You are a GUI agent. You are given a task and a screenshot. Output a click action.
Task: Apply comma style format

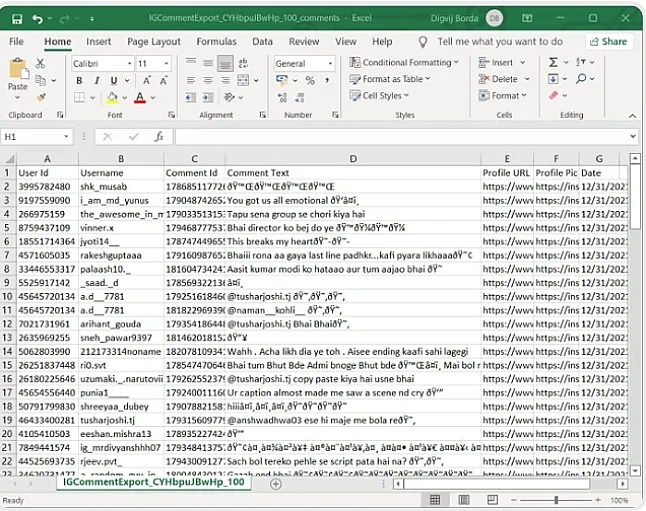327,80
